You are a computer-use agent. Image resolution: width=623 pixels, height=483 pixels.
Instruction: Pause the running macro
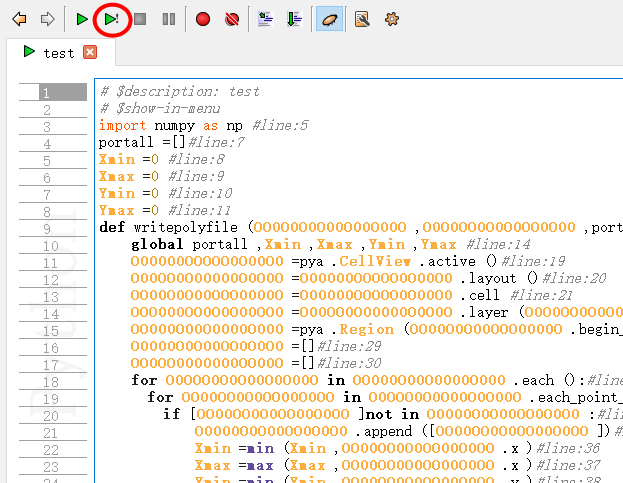168,19
